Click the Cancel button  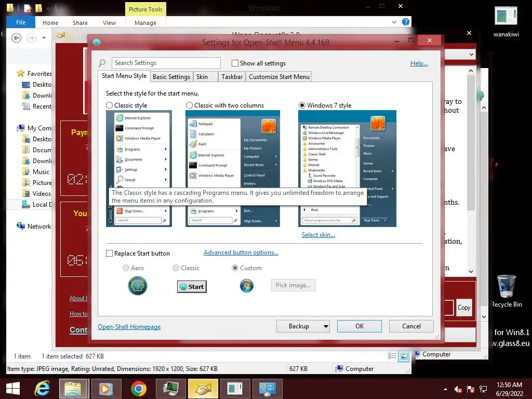click(x=411, y=326)
